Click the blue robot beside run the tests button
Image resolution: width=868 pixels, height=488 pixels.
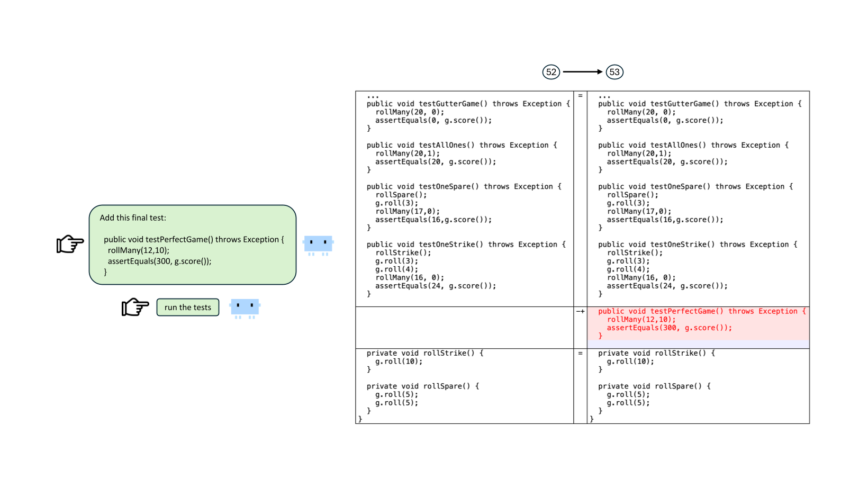click(245, 308)
